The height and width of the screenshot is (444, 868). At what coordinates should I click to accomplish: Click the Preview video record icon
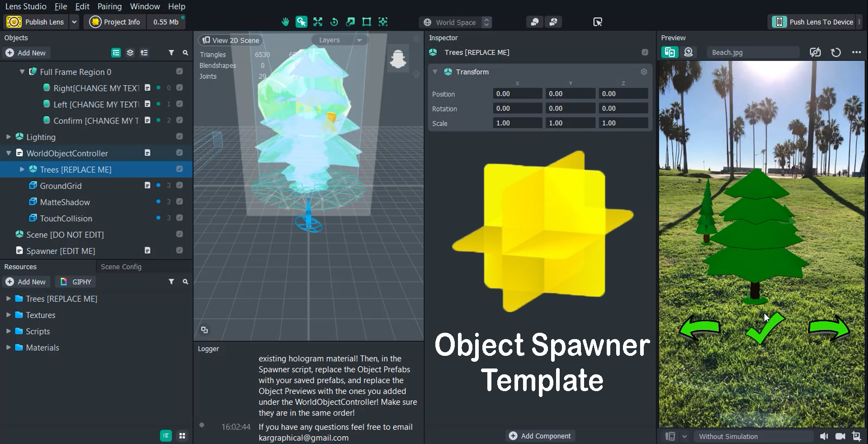pos(840,436)
